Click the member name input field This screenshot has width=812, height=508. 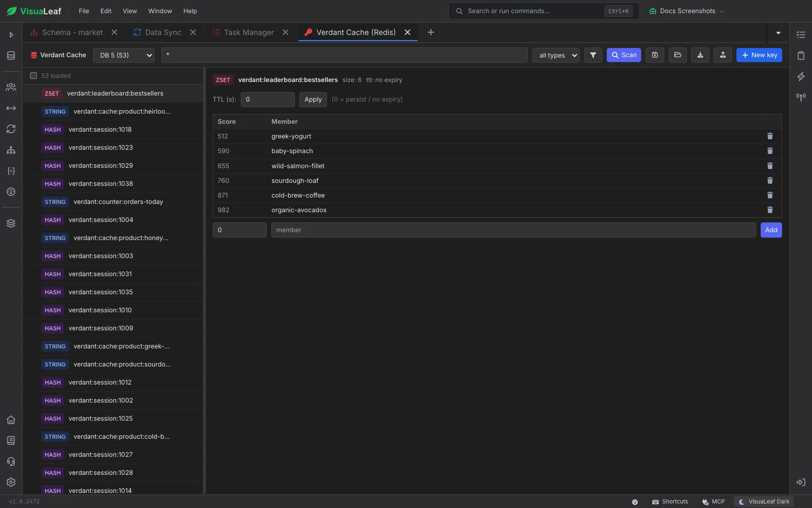coord(514,230)
